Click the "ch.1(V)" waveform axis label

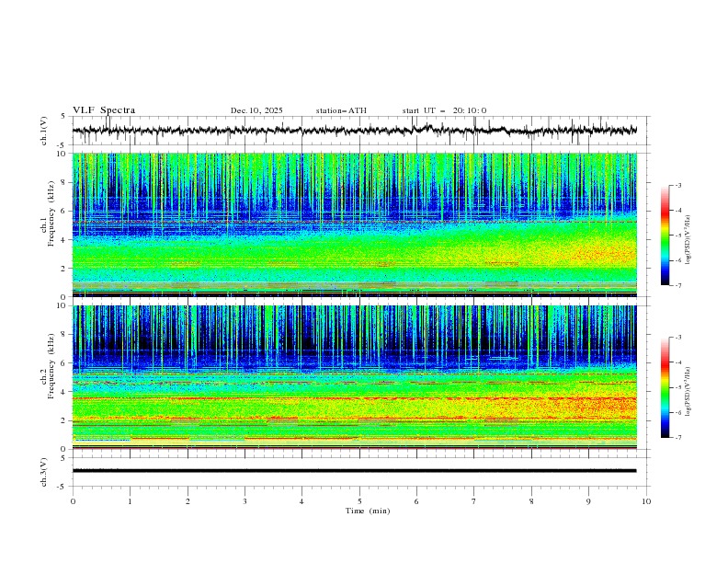[x=44, y=131]
